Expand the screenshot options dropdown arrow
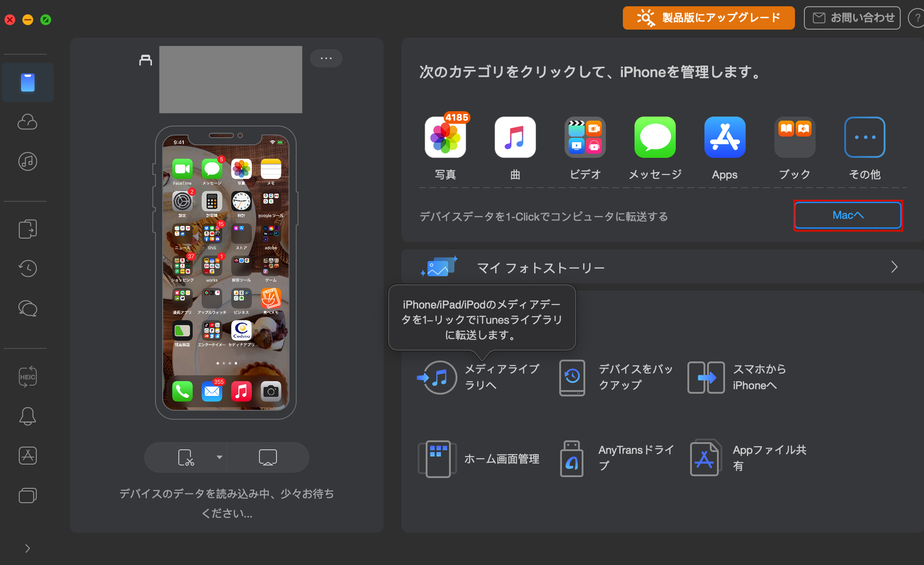Viewport: 924px width, 565px height. click(x=220, y=457)
